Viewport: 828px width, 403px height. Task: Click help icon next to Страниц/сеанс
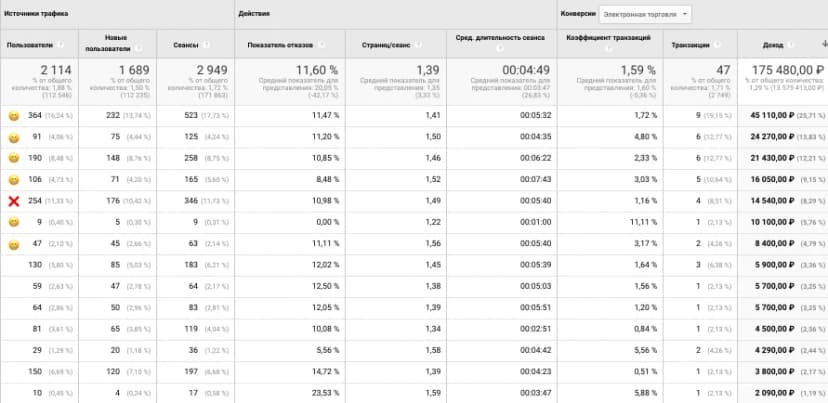418,45
